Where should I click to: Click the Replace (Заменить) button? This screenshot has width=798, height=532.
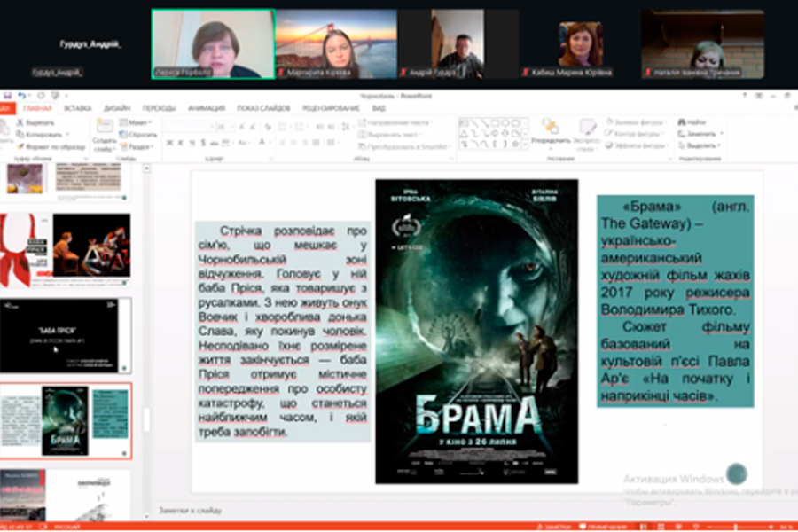point(700,134)
